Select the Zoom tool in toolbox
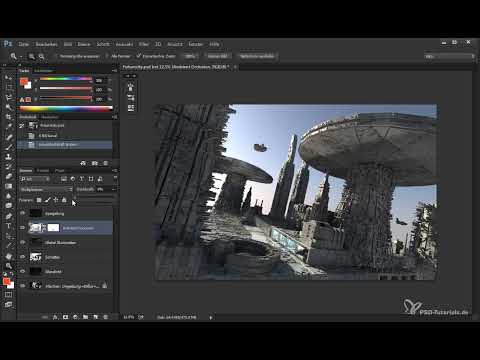The height and width of the screenshot is (360, 480). click(8, 266)
